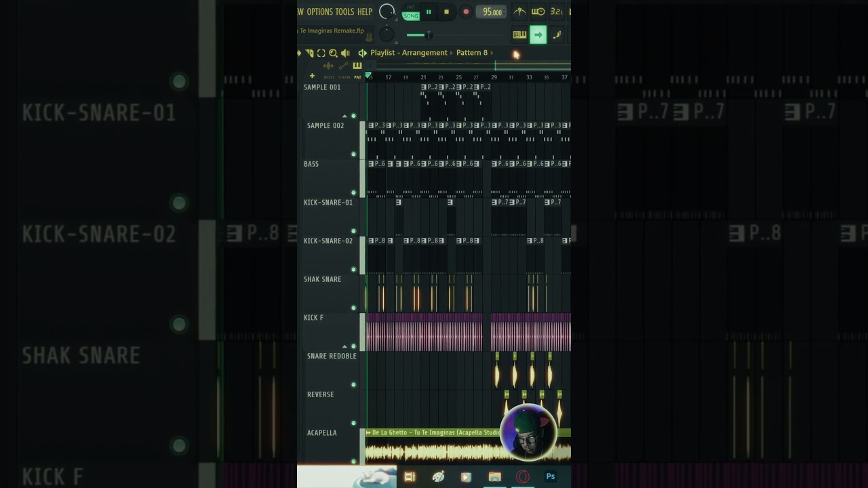Toggle the step editing icon

click(x=557, y=35)
